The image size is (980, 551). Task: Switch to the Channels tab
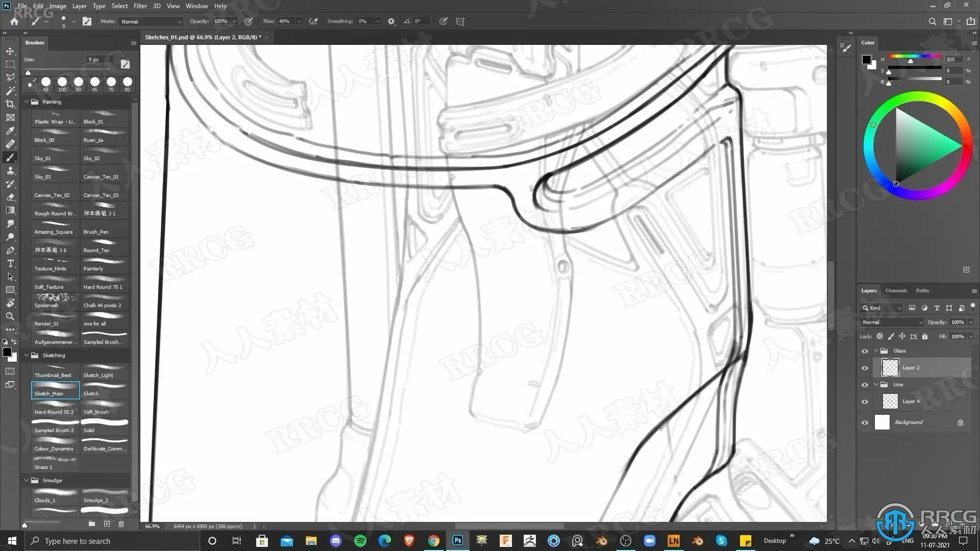point(896,291)
